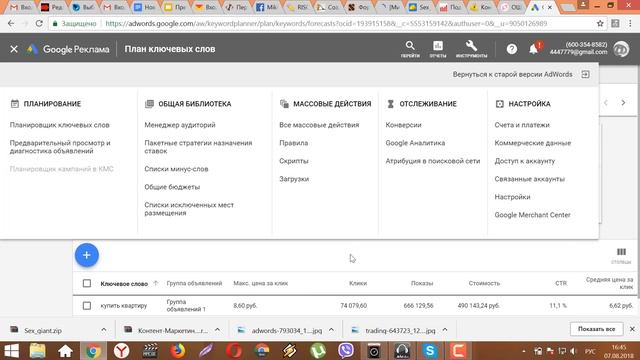Open Общие бюджеты
This screenshot has height=360, width=640.
172,187
